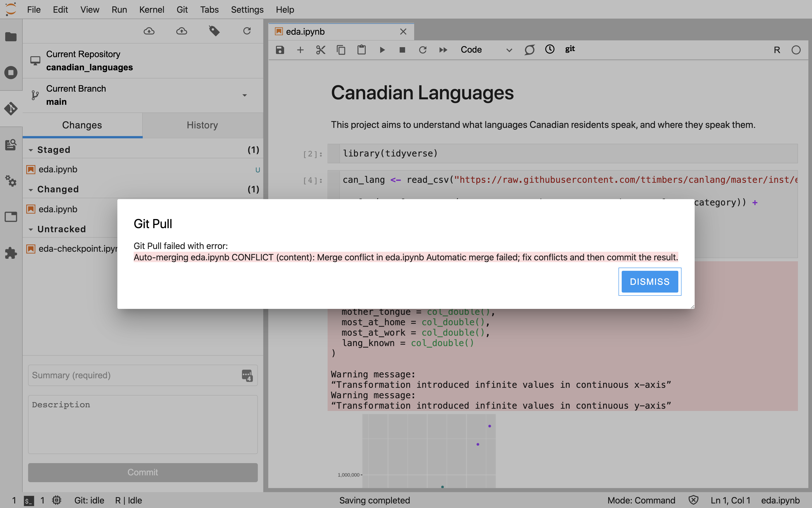Click the R kernel name in toolbar
The height and width of the screenshot is (508, 812).
pos(777,50)
